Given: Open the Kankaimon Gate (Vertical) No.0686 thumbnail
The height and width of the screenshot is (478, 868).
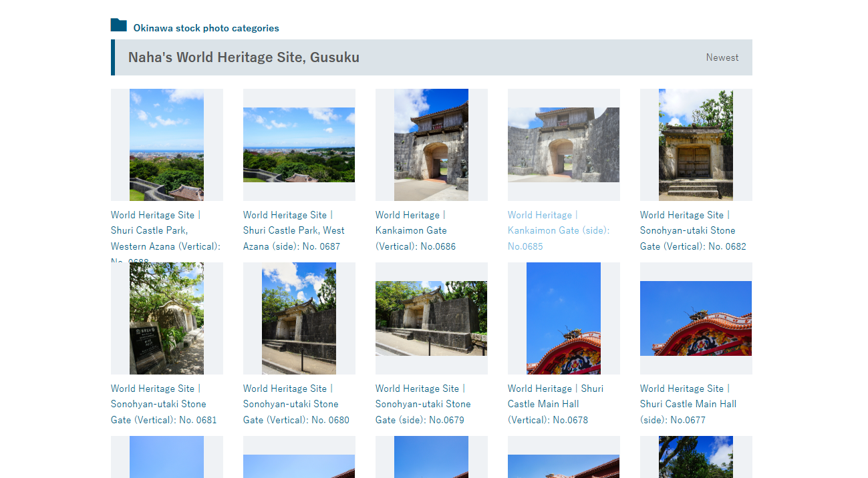Looking at the screenshot, I should [432, 145].
